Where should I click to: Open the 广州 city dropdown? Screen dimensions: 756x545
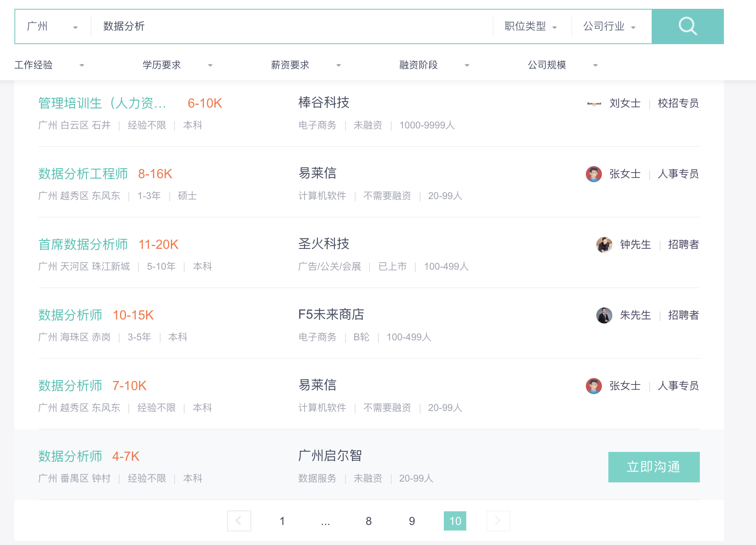click(x=53, y=26)
